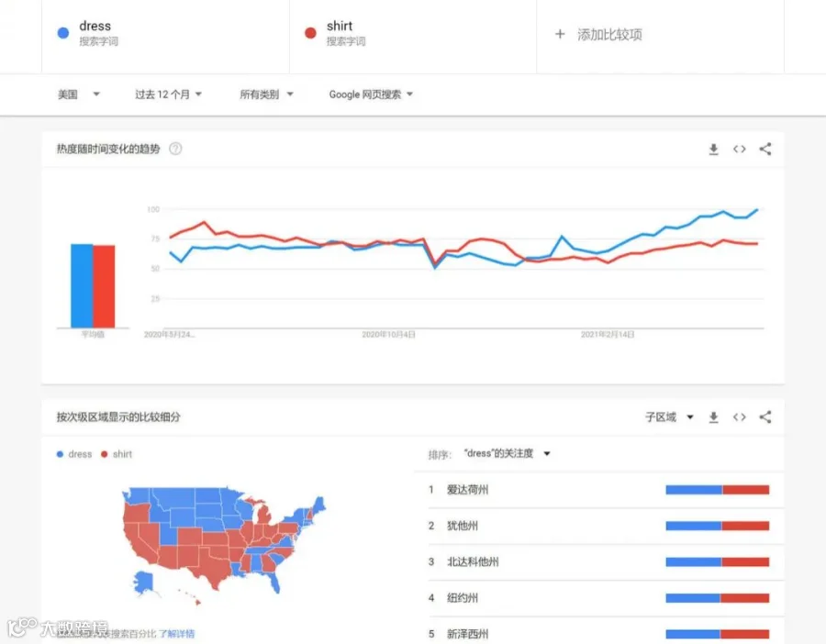Open the 所有类别 category dropdown
The height and width of the screenshot is (644, 826).
266,94
